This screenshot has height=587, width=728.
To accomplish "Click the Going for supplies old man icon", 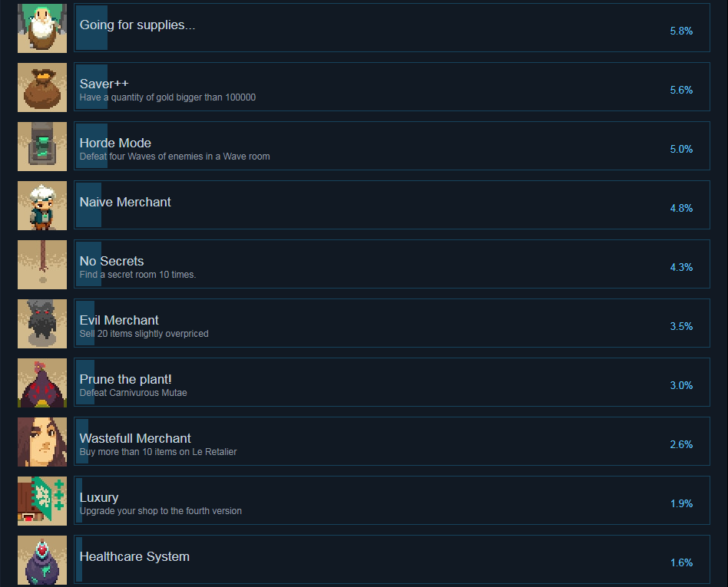I will (42, 28).
